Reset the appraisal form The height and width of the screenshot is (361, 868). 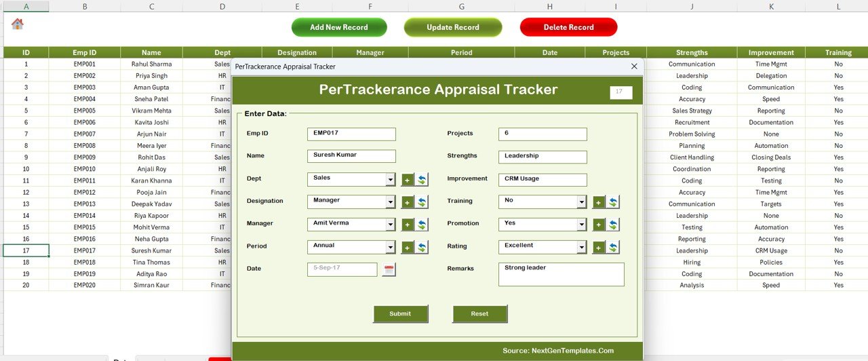(x=479, y=314)
